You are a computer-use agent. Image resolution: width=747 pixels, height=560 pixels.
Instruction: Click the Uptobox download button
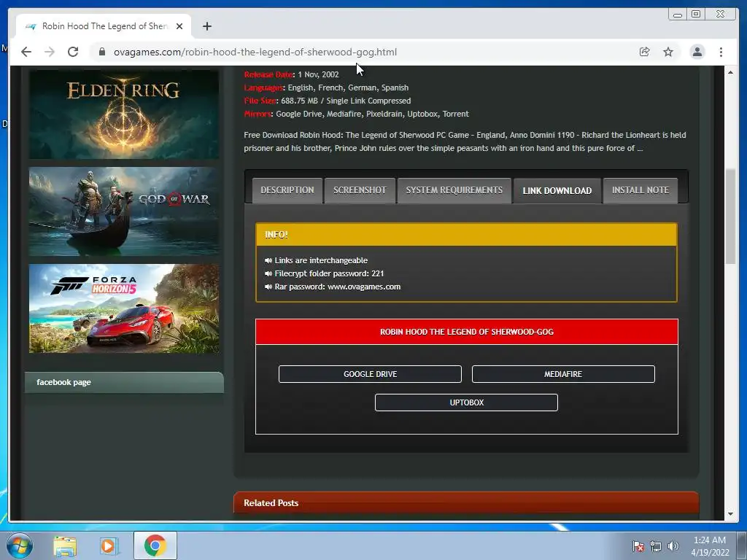(466, 402)
